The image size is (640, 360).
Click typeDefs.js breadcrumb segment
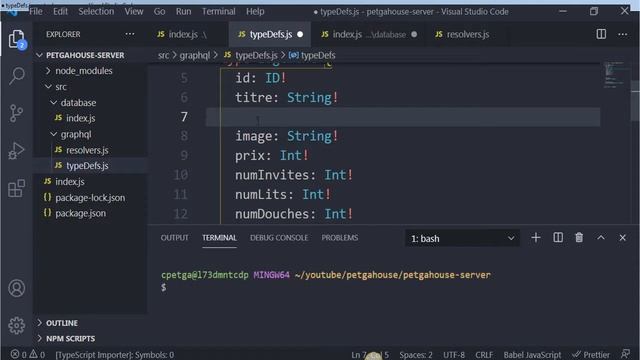(x=256, y=55)
